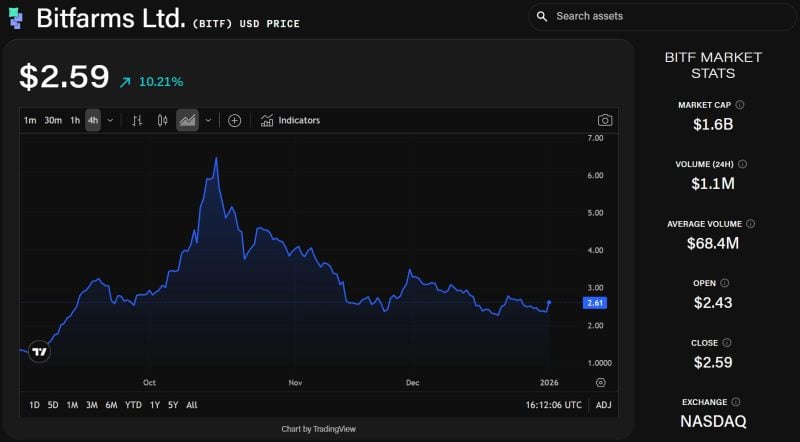The width and height of the screenshot is (800, 442).
Task: Expand the time interval dropdown arrow
Action: tap(110, 120)
